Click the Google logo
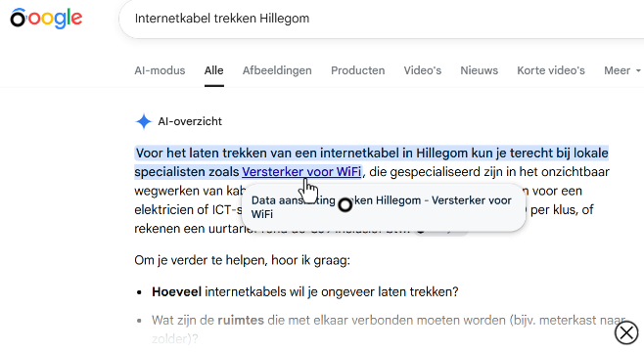Image resolution: width=644 pixels, height=352 pixels. tap(46, 19)
